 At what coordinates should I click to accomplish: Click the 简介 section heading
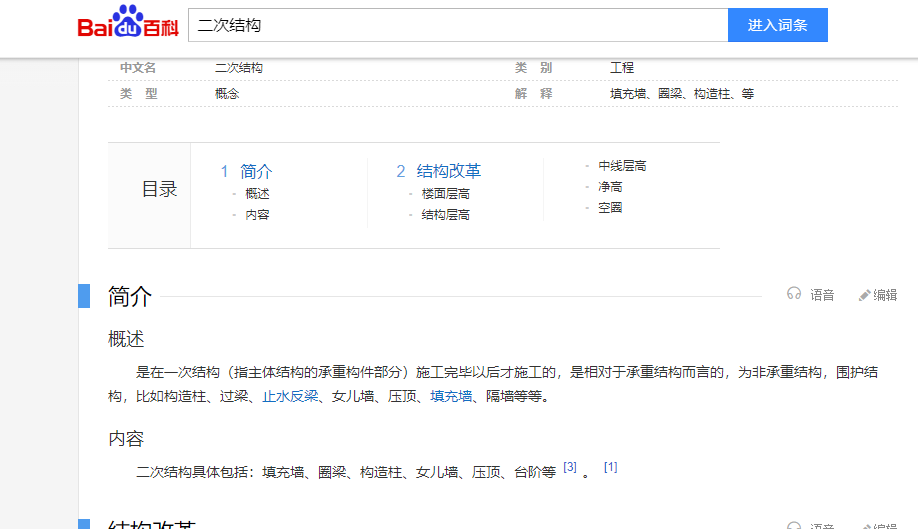(x=130, y=296)
